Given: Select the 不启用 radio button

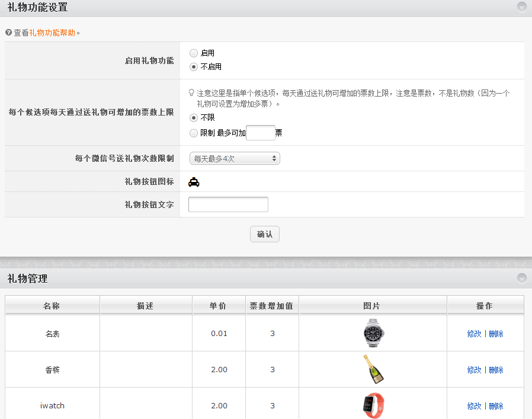Looking at the screenshot, I should (x=194, y=67).
